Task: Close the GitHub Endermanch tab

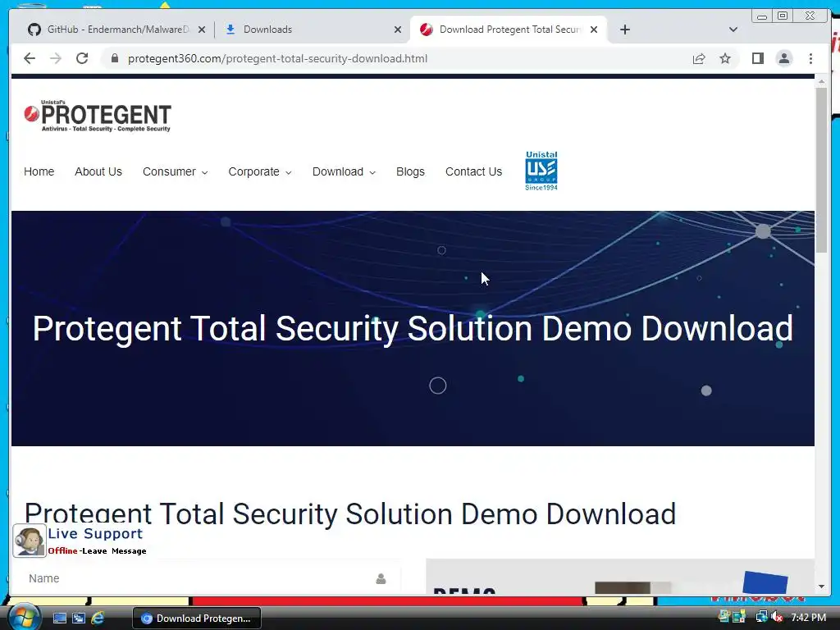Action: coord(202,30)
